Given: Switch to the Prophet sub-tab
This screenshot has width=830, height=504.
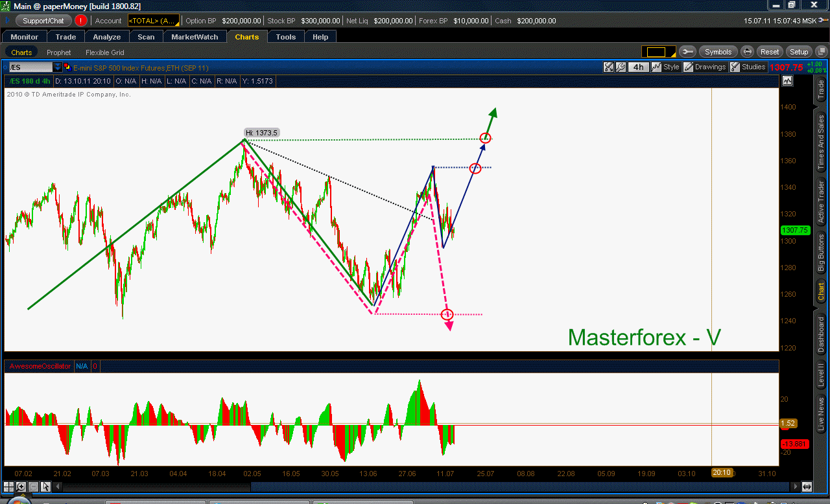Looking at the screenshot, I should tap(59, 52).
